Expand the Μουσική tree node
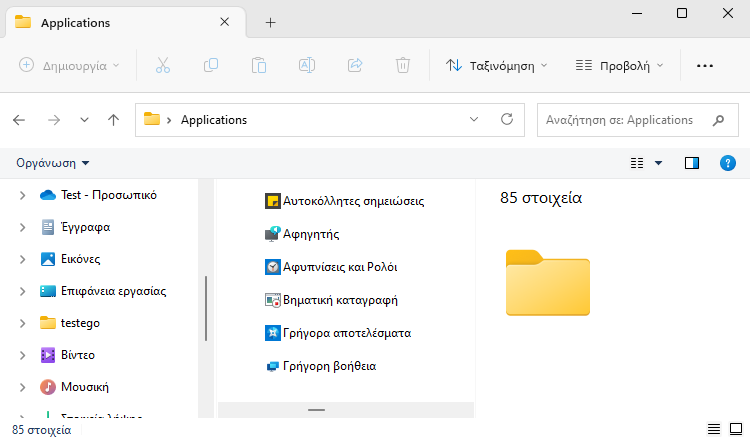The image size is (750, 440). [x=22, y=387]
